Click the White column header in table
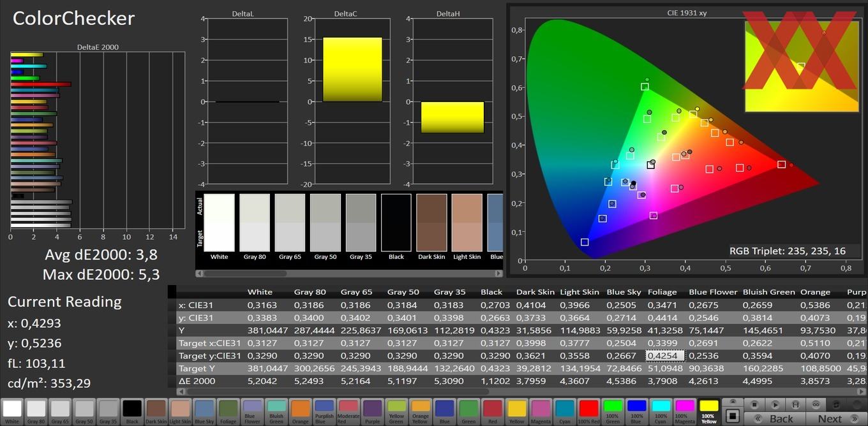Image resolution: width=868 pixels, height=426 pixels. [x=260, y=292]
